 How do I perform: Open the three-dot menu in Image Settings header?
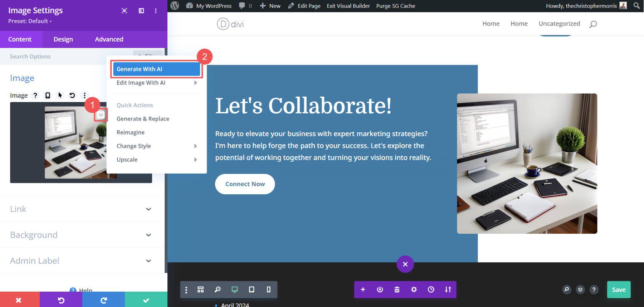point(156,11)
